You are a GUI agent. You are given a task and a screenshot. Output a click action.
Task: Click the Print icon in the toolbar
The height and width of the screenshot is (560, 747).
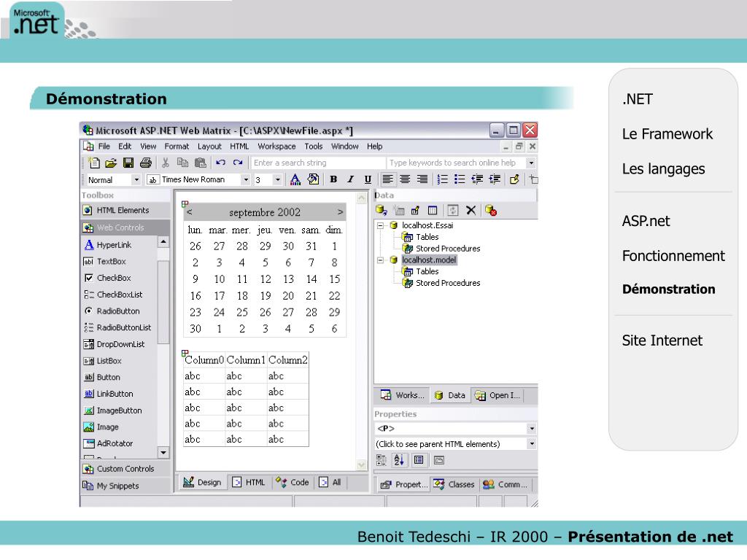(146, 163)
